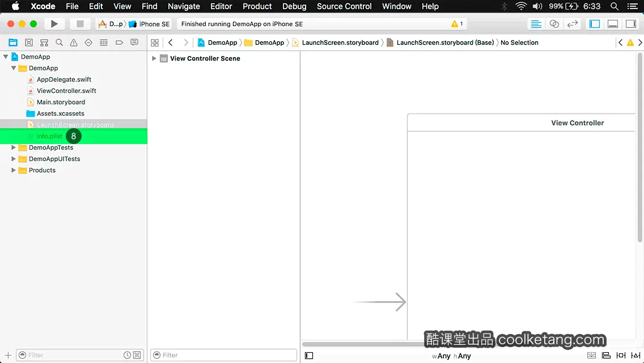This screenshot has height=363, width=644.
Task: Filter by source-controlled files icon
Action: pyautogui.click(x=137, y=355)
